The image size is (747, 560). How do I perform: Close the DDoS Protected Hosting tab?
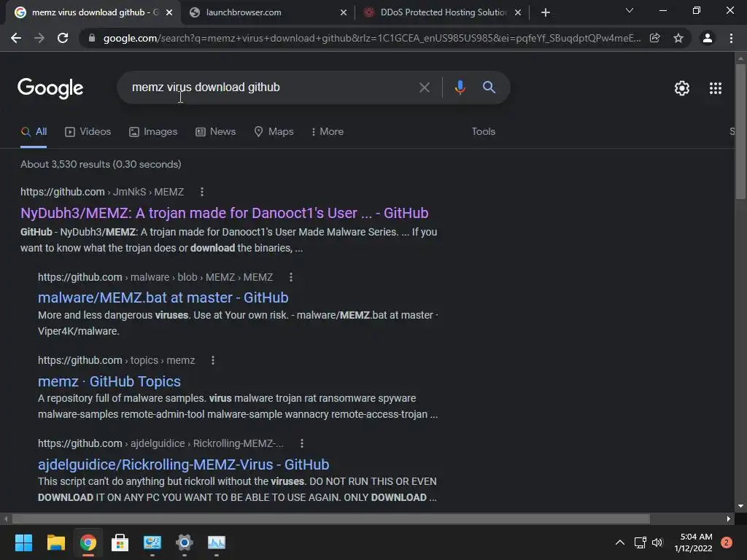tap(518, 12)
